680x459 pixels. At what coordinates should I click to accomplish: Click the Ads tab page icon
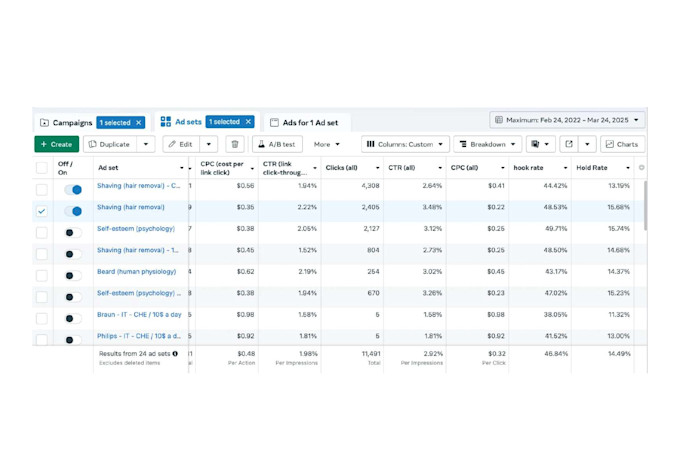pyautogui.click(x=274, y=123)
